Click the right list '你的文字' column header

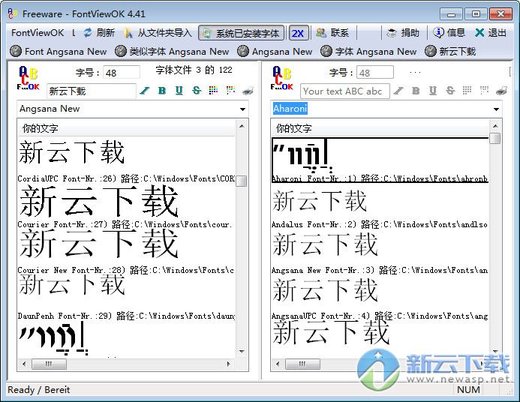[x=380, y=128]
